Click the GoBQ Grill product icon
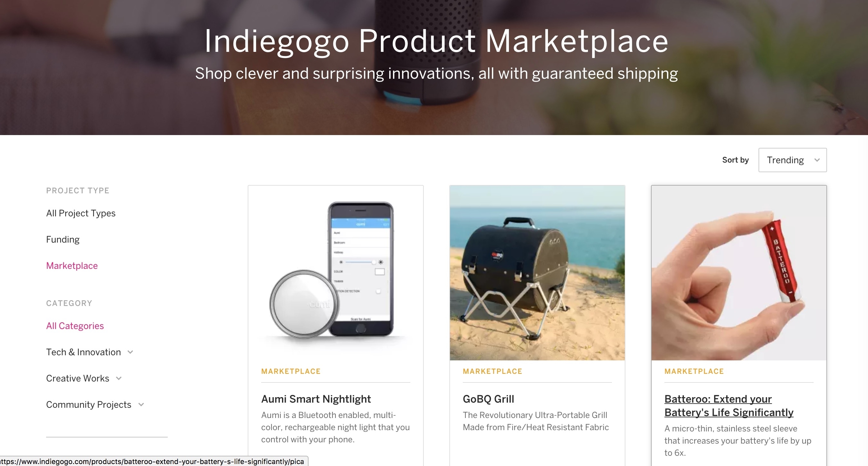This screenshot has width=868, height=466. pyautogui.click(x=537, y=273)
